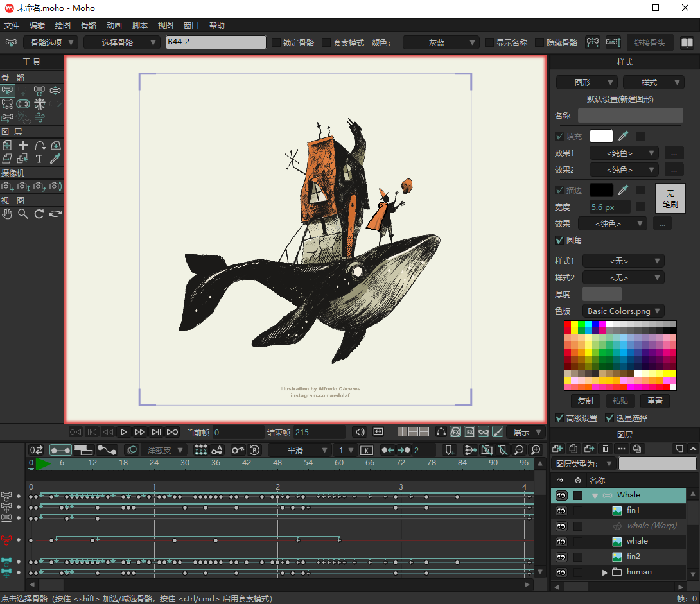Select the Follow Path curved arrow tool
The image size is (700, 604).
click(x=39, y=146)
